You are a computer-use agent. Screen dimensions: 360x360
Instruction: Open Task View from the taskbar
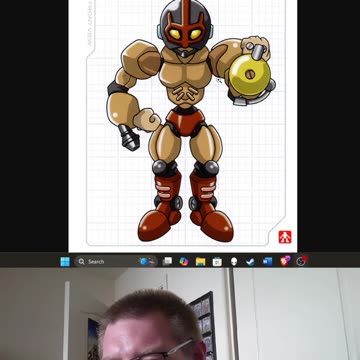tap(167, 262)
